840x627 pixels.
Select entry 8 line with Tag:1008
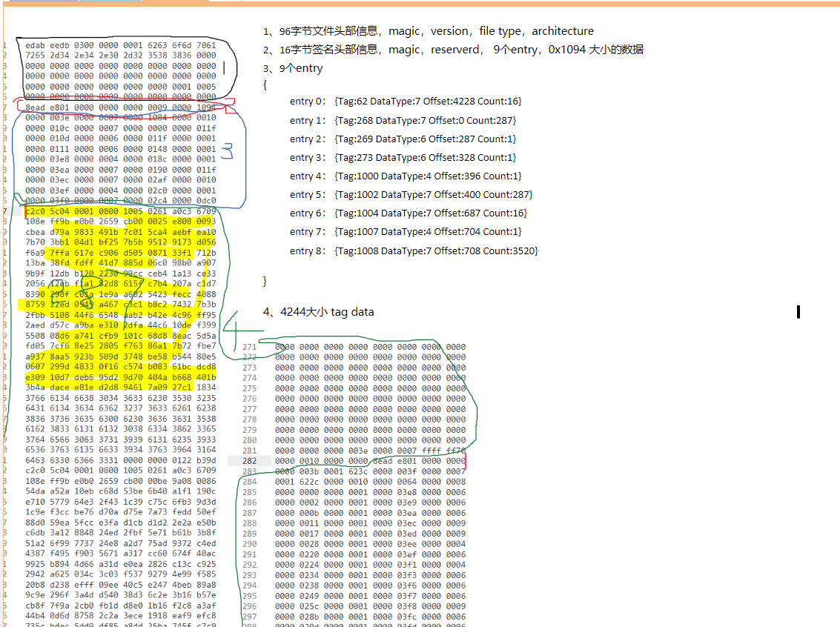414,251
